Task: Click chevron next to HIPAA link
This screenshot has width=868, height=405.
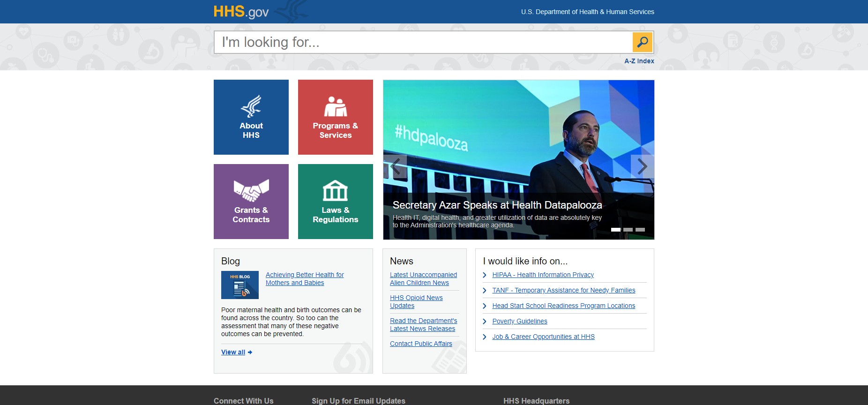Action: (485, 275)
